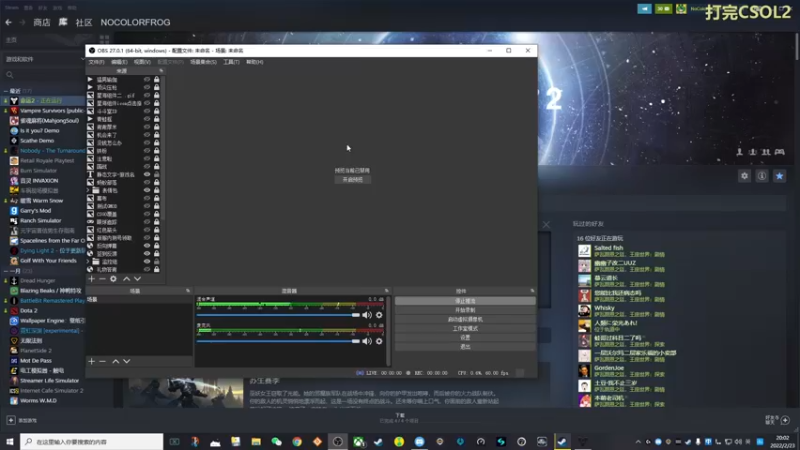Undock the sources panel via its header icon
Image resolution: width=800 pixels, height=450 pixels.
tap(161, 71)
